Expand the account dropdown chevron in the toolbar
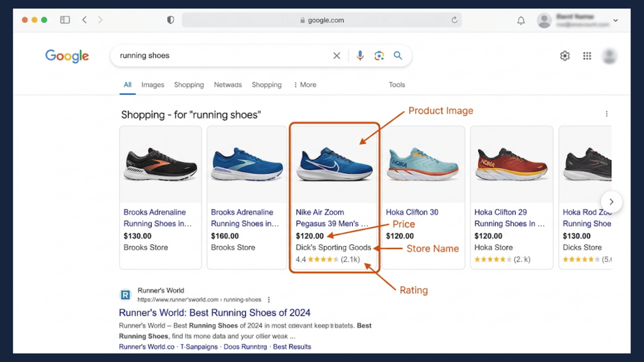The height and width of the screenshot is (362, 644). pyautogui.click(x=616, y=20)
